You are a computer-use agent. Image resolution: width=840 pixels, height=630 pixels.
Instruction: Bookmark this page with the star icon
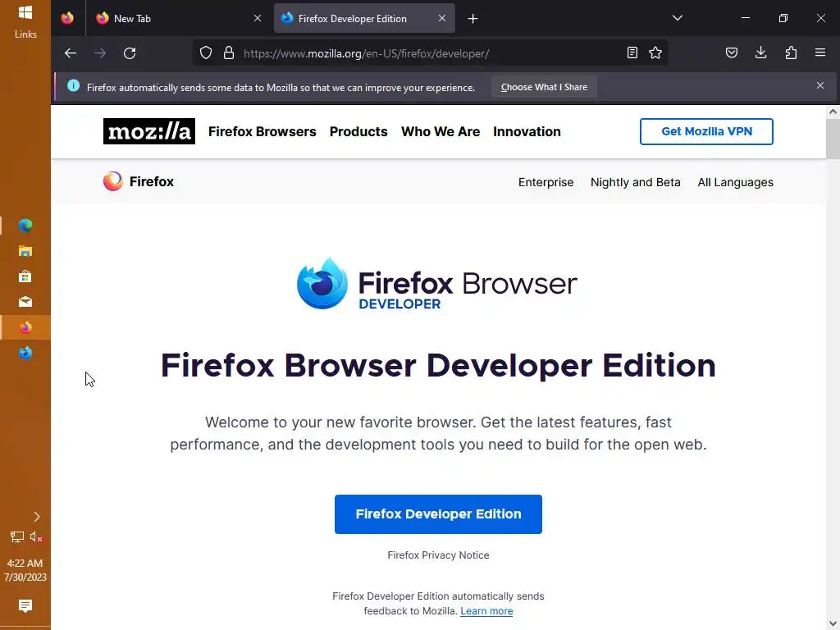655,52
